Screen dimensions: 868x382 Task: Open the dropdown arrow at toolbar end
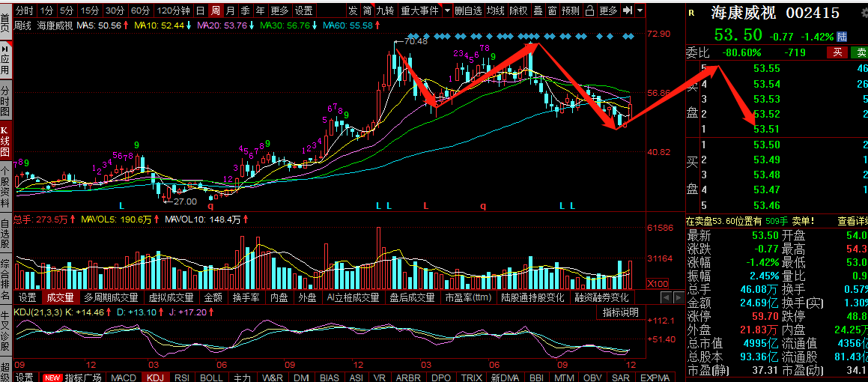640,10
